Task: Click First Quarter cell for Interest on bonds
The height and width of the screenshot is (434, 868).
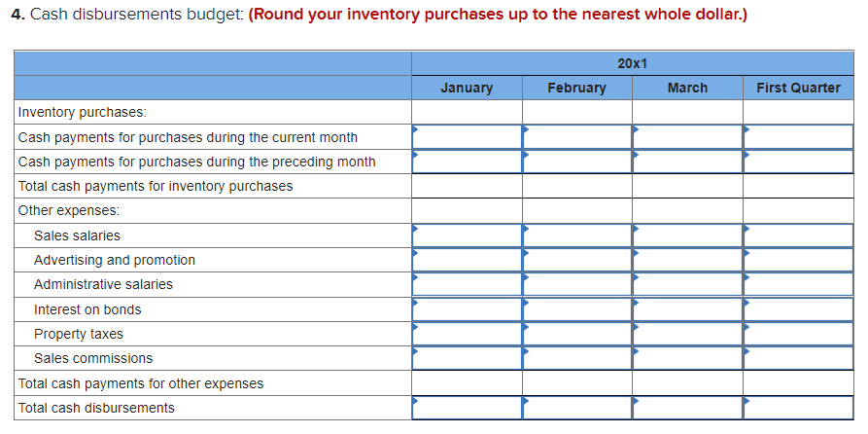Action: click(798, 309)
